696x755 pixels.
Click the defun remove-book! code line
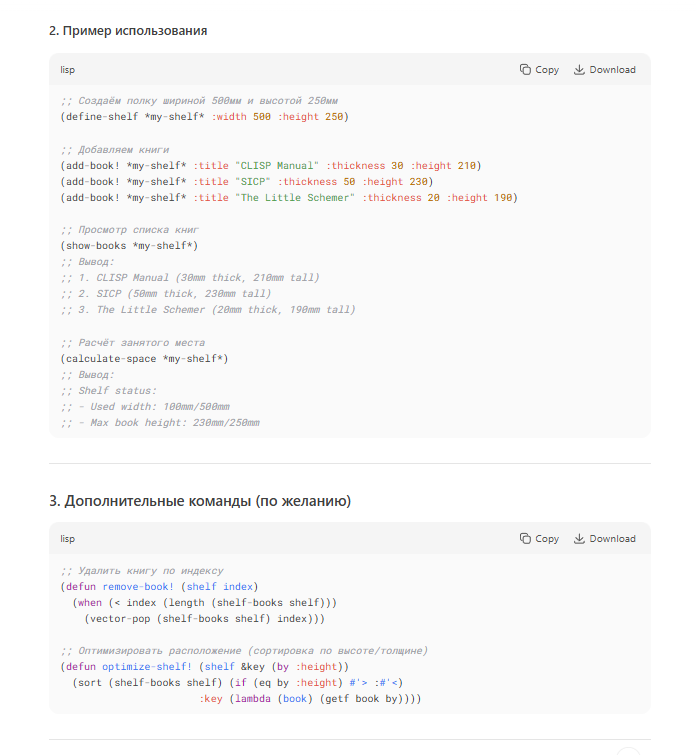pos(159,586)
